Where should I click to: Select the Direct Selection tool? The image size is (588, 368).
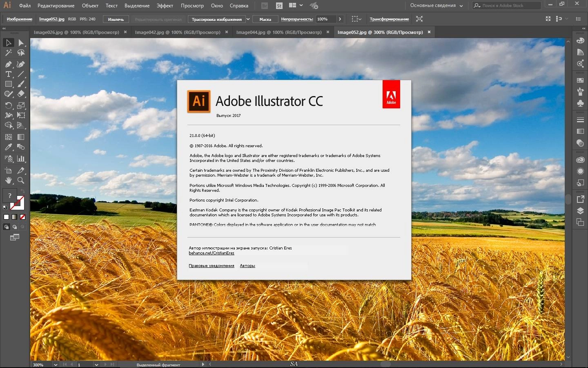click(21, 43)
